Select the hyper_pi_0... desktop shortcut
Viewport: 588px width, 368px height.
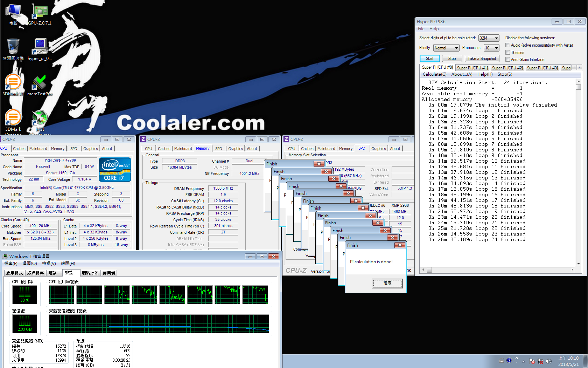coord(40,49)
